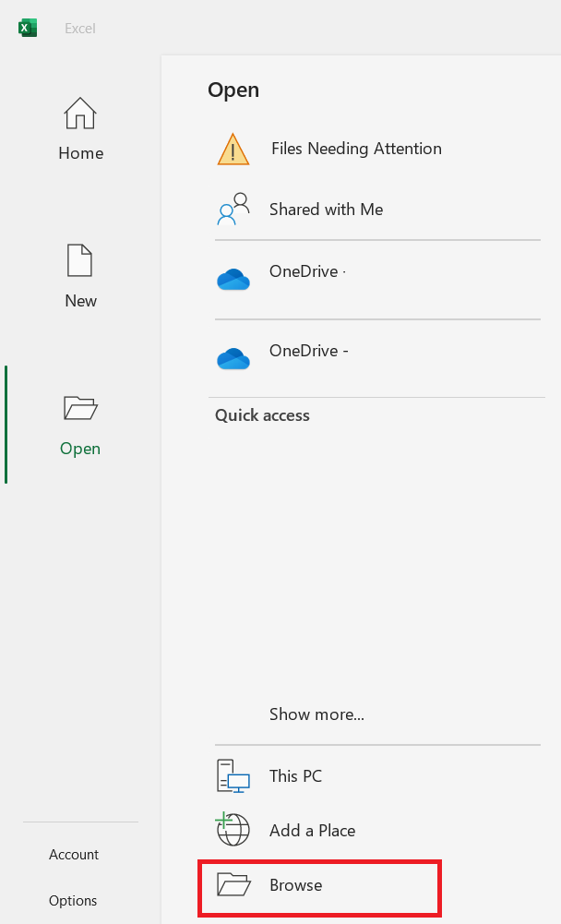Click the Browse folder icon
This screenshot has height=924, width=561.
click(x=233, y=884)
